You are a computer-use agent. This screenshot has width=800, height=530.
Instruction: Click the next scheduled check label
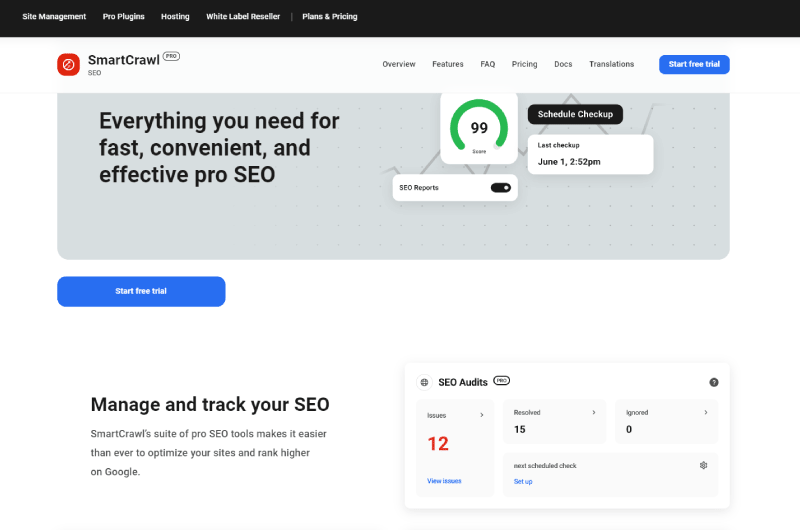[545, 466]
